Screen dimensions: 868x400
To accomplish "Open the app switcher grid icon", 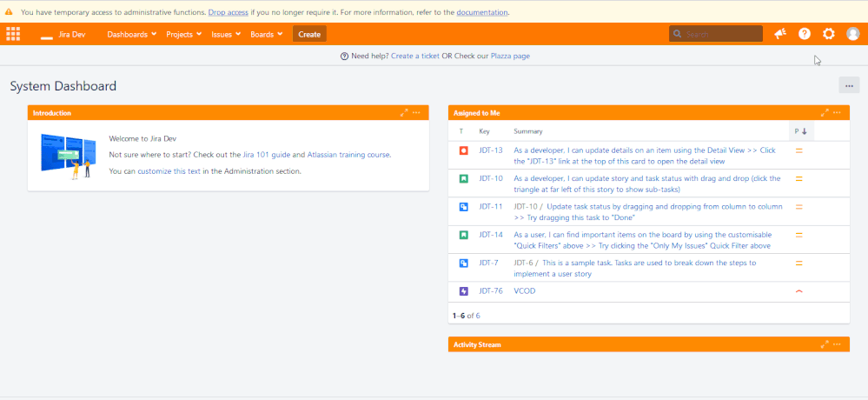I will point(13,34).
